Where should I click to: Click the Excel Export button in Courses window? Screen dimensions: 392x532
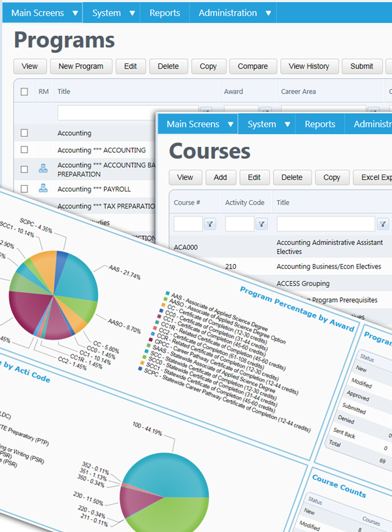[372, 178]
